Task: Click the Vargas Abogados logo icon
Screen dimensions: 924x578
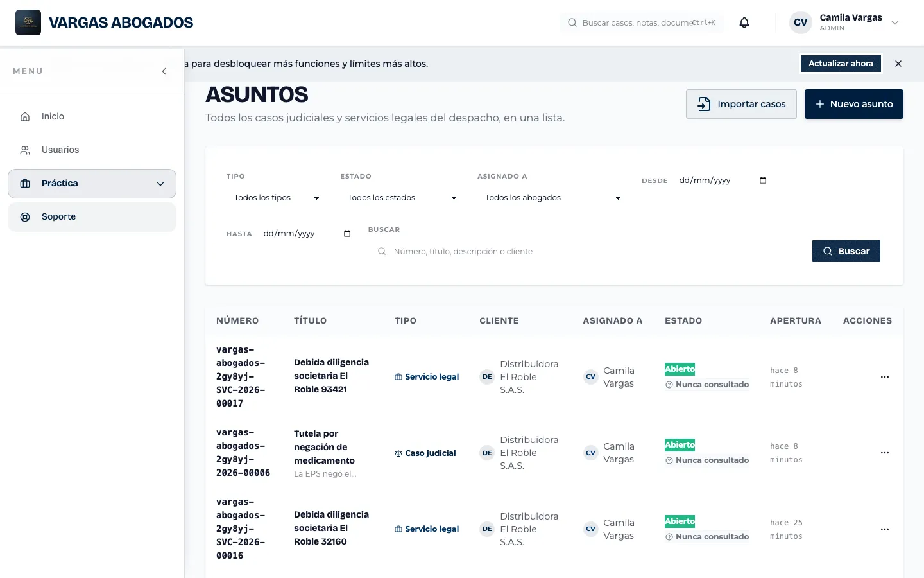Action: 28,22
